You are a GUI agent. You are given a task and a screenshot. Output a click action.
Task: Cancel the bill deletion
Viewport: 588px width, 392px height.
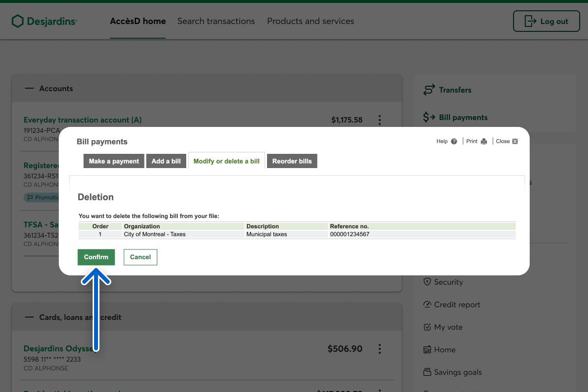click(x=140, y=257)
